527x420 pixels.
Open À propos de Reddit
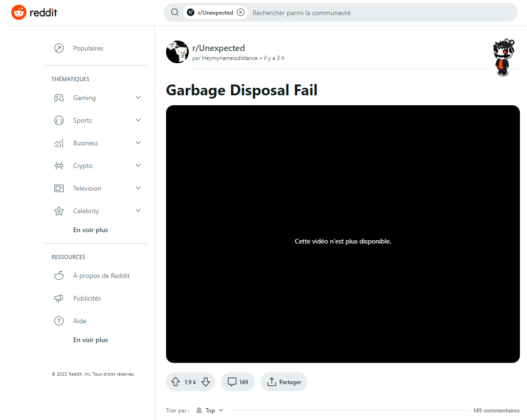click(x=101, y=276)
